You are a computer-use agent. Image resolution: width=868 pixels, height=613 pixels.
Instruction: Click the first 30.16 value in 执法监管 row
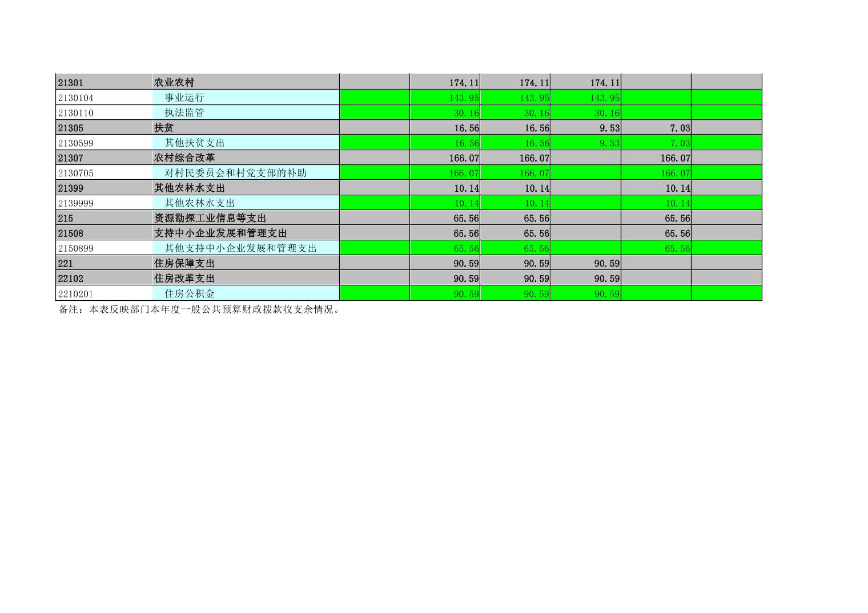tap(467, 113)
